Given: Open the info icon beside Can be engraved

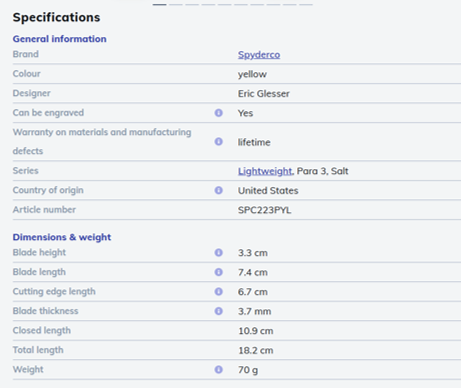Looking at the screenshot, I should 218,113.
